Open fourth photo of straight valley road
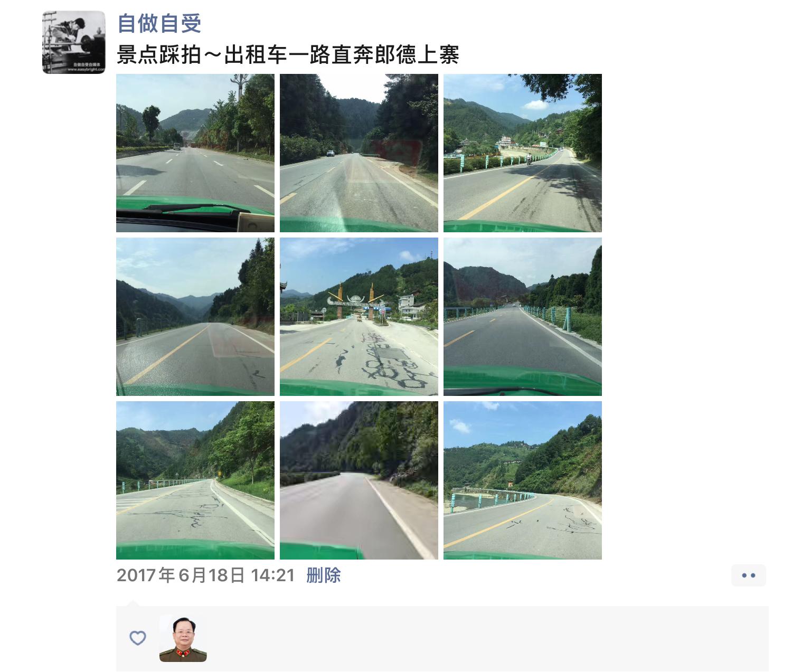This screenshot has width=811, height=672. [195, 317]
